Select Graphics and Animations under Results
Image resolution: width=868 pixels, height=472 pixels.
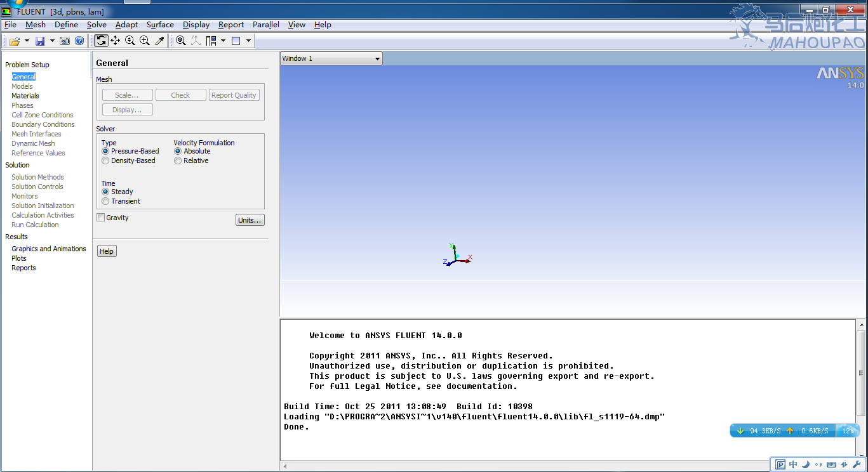tap(49, 249)
